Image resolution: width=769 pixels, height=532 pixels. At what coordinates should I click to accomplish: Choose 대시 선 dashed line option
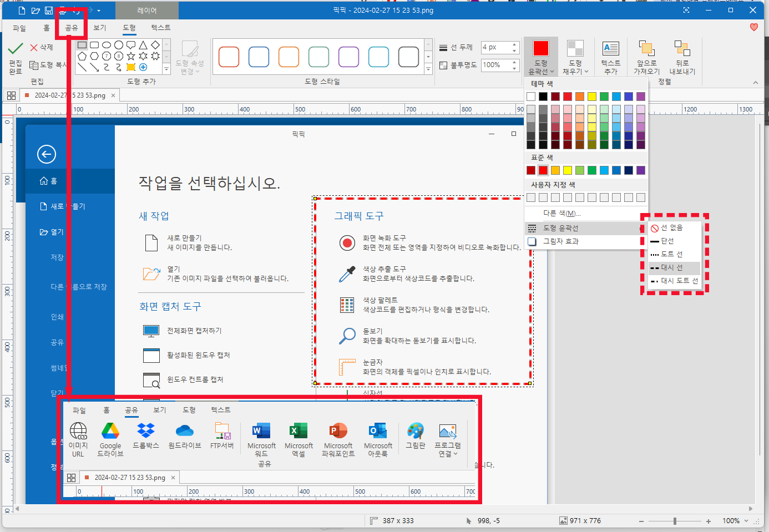(674, 267)
